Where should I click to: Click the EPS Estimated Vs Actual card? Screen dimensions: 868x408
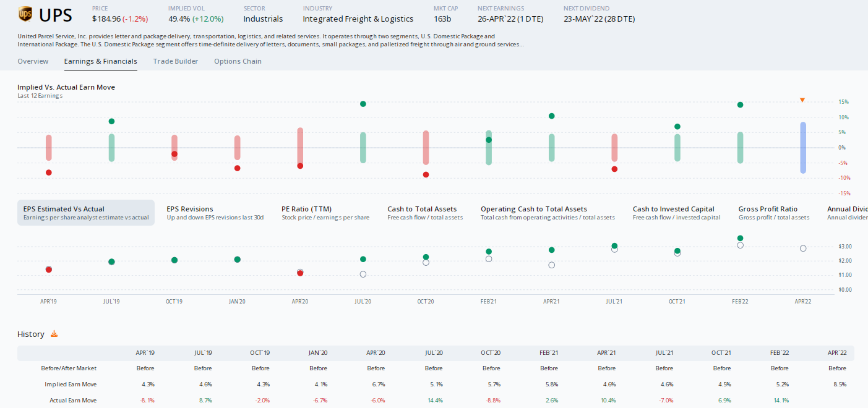pos(85,212)
